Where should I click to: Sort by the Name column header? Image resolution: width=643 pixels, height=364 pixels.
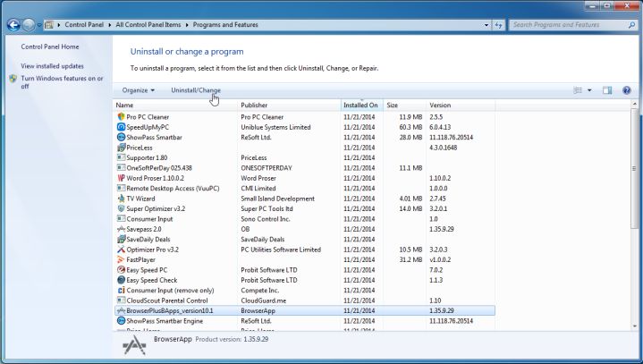coord(175,106)
